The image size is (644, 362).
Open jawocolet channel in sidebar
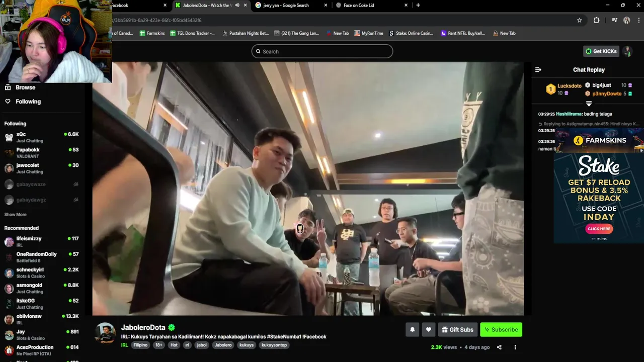[x=41, y=168]
